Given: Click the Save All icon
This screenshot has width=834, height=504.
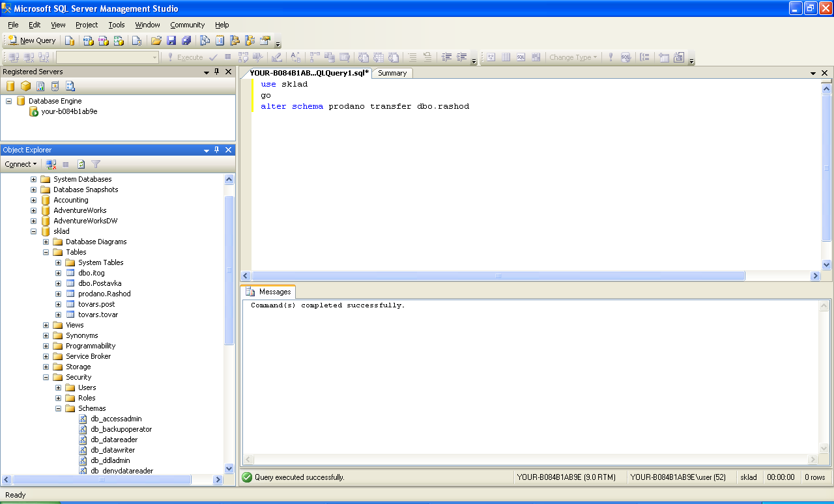Looking at the screenshot, I should [187, 40].
